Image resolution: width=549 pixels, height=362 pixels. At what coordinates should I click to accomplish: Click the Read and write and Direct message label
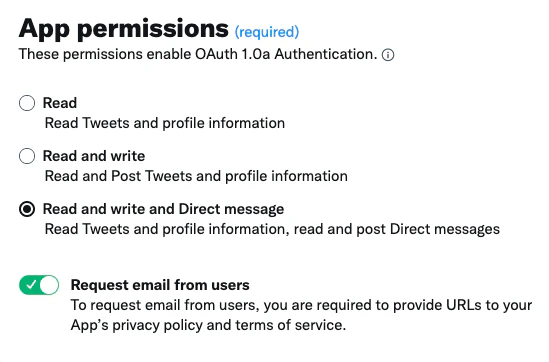click(164, 209)
